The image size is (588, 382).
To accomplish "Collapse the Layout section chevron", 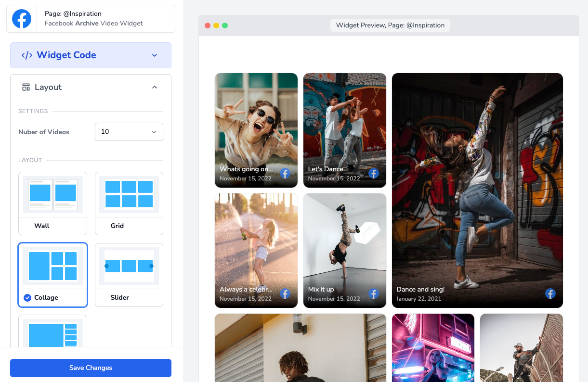I will click(155, 87).
